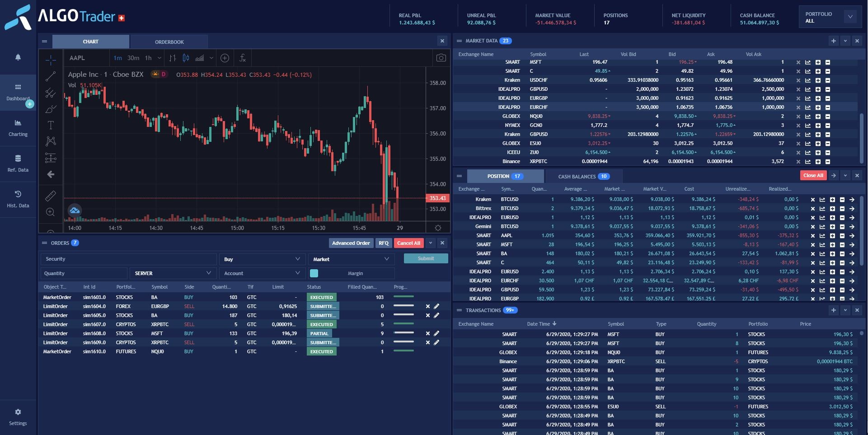Viewport: 868px width, 435px height.
Task: Click the Cancel All orders button
Action: pos(409,243)
